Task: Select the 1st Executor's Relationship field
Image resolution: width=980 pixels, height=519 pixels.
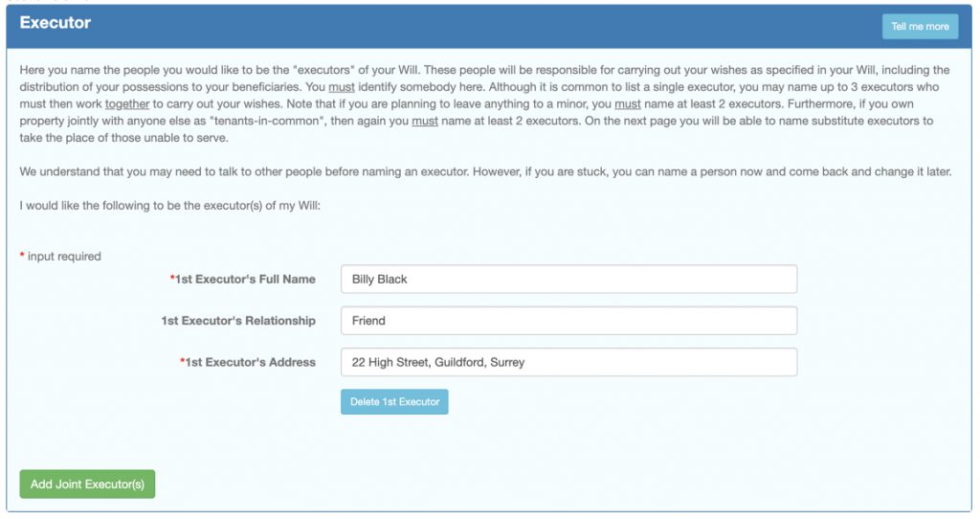Action: click(568, 321)
